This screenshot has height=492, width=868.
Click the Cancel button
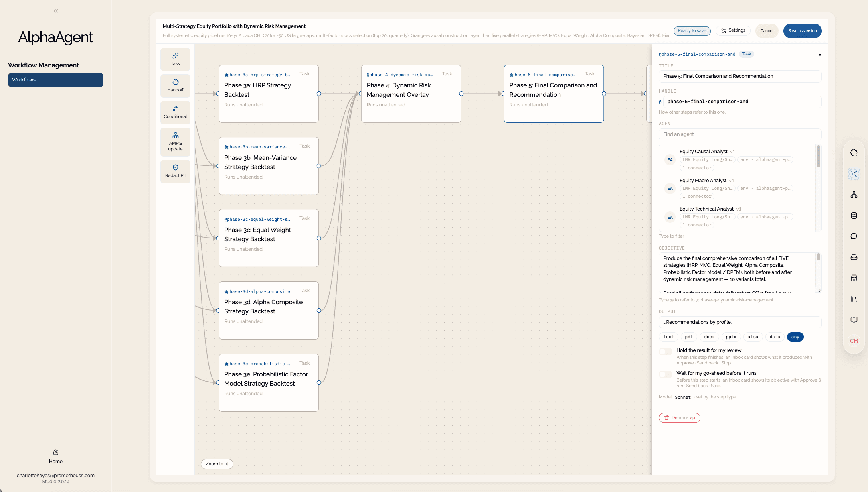(x=767, y=31)
